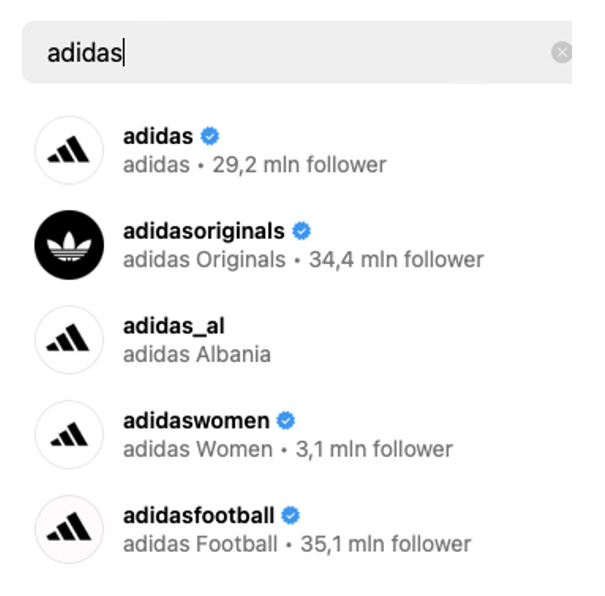
Task: Click adidas Women 3,1 mln follower line
Action: tap(288, 449)
